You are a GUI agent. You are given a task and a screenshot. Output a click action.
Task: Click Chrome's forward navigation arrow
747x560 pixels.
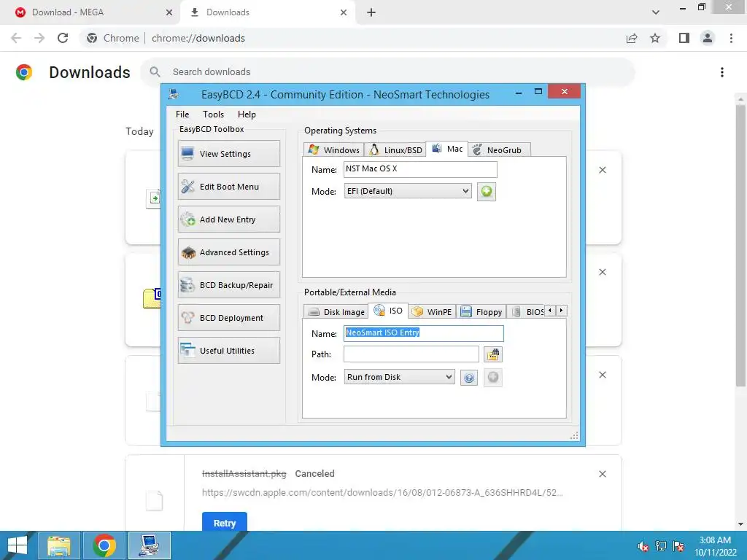pyautogui.click(x=39, y=38)
